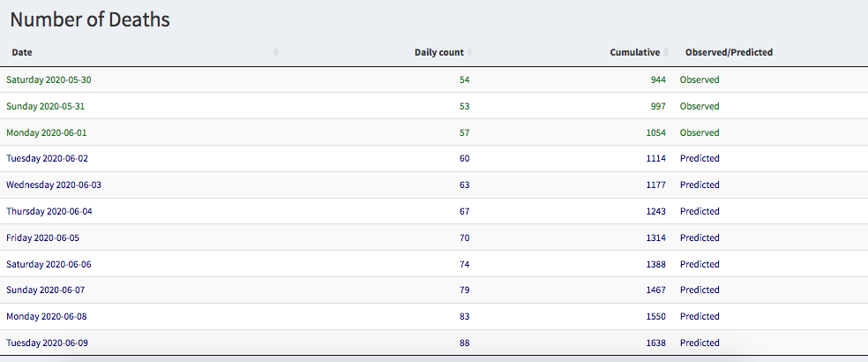Screen dimensions: 868x362
Task: Click Observed label in Saturday 2020-05-30 row
Action: point(700,79)
